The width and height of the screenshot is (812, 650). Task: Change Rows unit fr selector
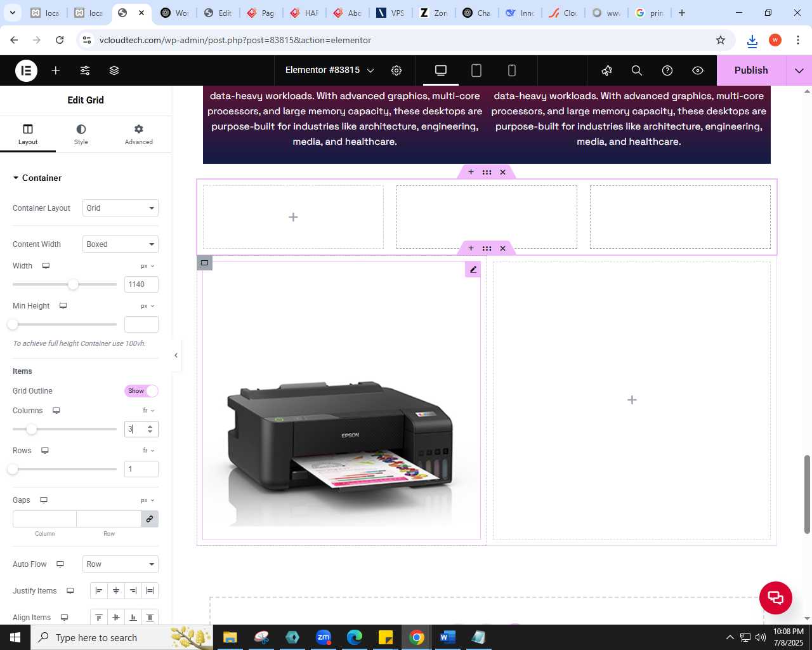149,451
